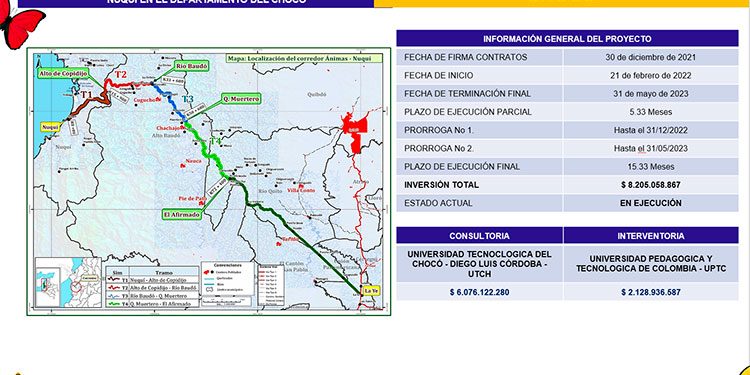Click the '15.33 Meses' value
Image resolution: width=750 pixels, height=375 pixels.
click(x=651, y=166)
